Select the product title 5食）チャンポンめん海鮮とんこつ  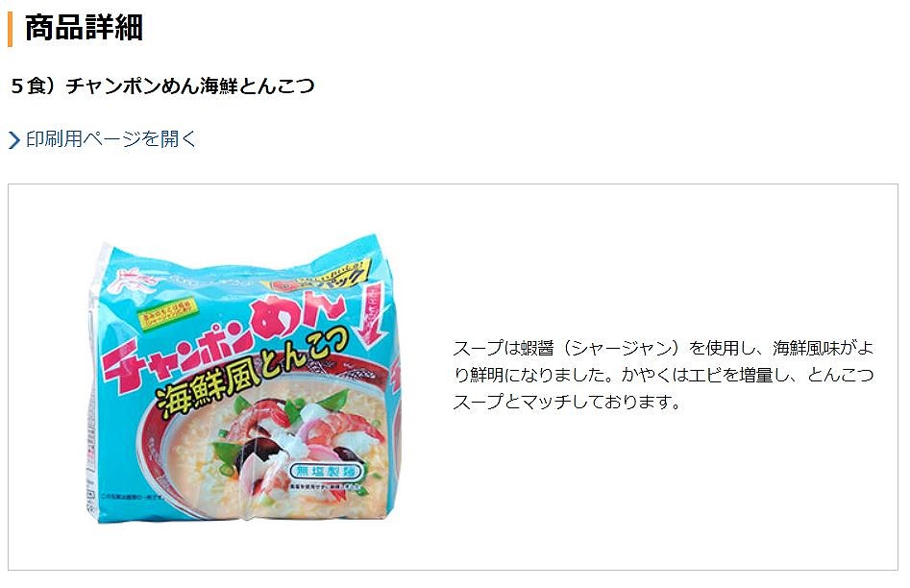coord(163,86)
